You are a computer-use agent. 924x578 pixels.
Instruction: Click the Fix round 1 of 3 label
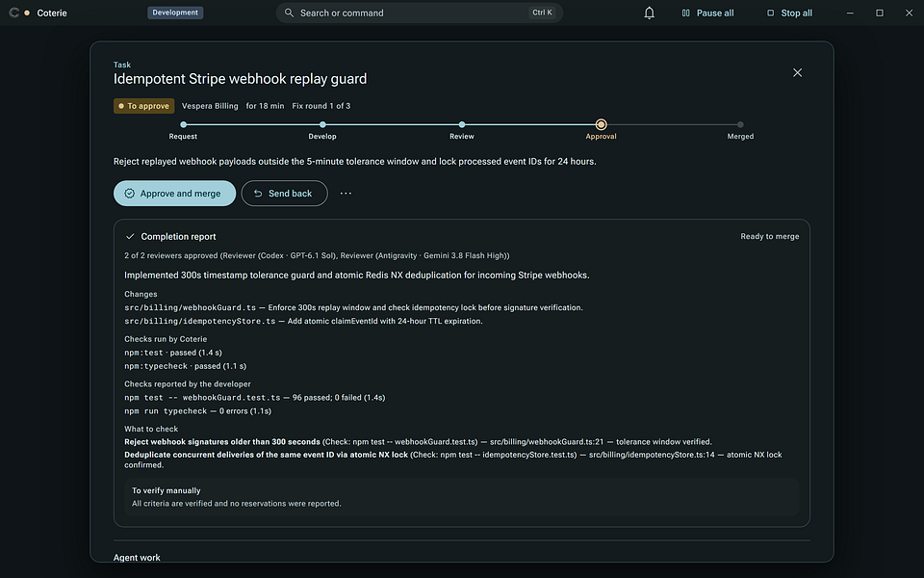point(321,106)
